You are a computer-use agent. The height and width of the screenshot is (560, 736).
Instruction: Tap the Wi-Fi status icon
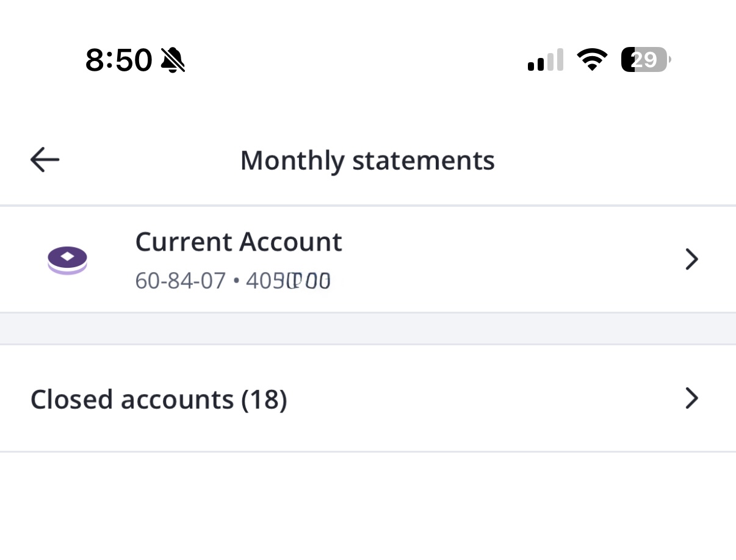click(591, 60)
